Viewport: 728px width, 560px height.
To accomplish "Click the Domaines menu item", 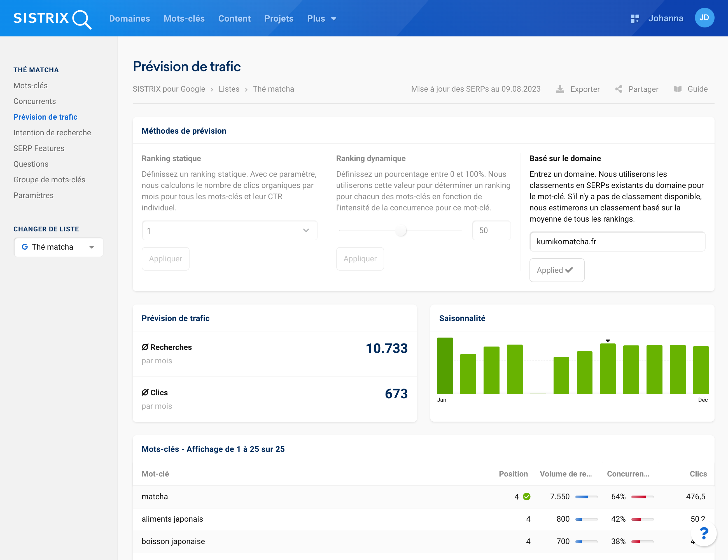I will click(x=130, y=18).
